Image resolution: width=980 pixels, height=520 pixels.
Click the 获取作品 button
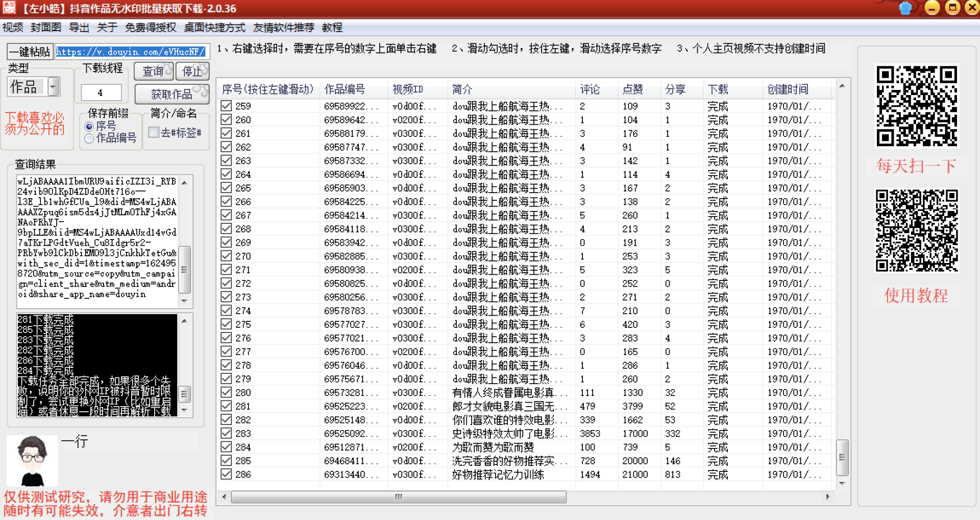point(172,94)
